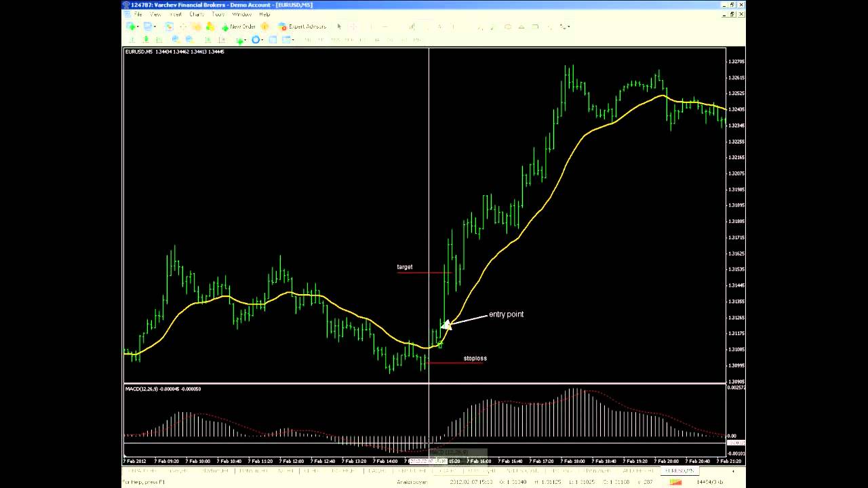Image resolution: width=868 pixels, height=488 pixels.
Task: Open the View menu
Action: click(155, 14)
